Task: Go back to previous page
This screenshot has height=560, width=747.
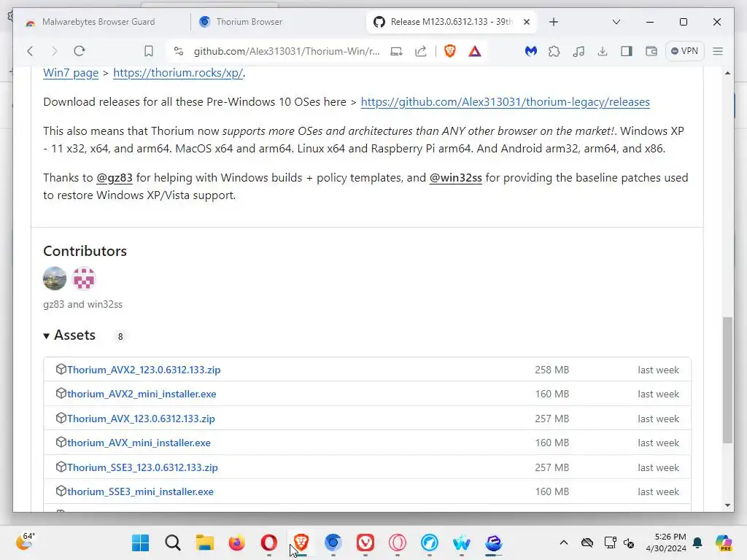Action: [31, 51]
